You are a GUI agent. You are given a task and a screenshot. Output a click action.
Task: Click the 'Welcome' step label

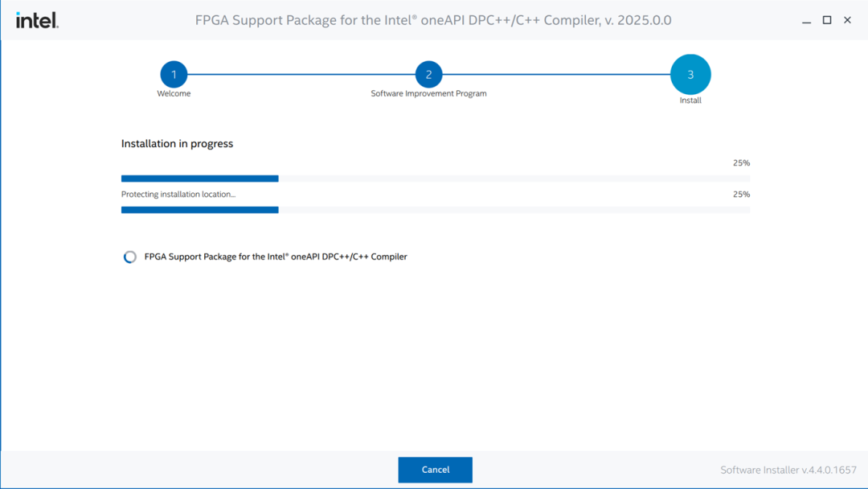click(x=174, y=93)
